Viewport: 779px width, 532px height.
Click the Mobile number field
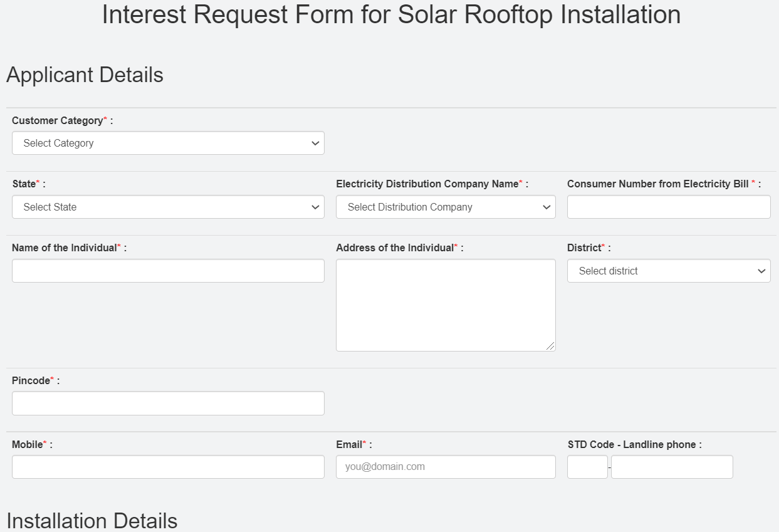[x=168, y=467]
